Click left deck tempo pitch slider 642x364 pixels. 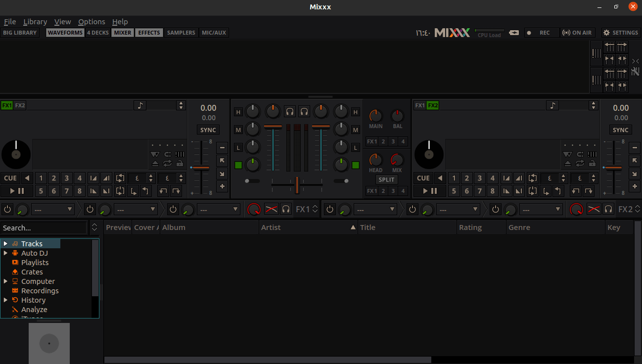point(201,168)
